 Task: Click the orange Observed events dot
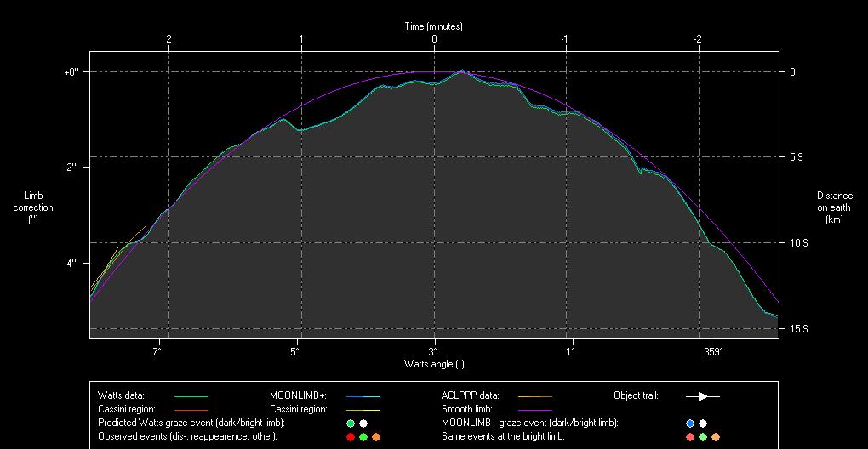click(376, 437)
